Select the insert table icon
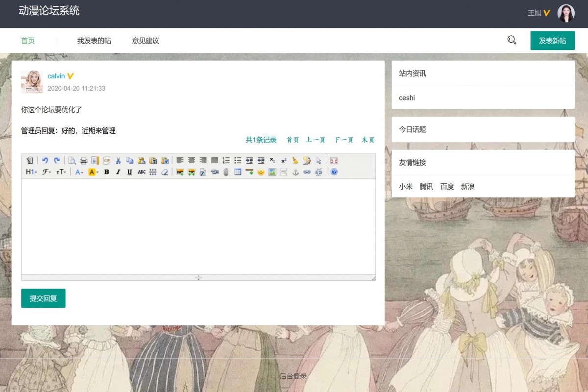Viewport: 588px width, 392px height. (238, 172)
